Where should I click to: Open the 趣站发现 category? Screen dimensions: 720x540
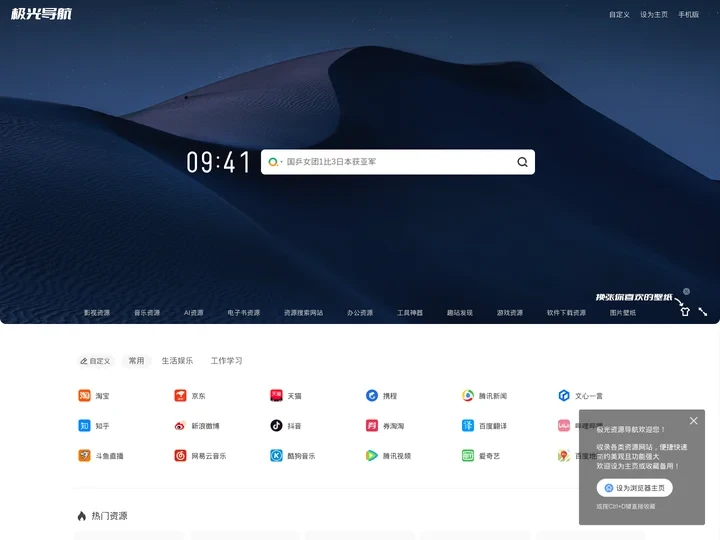pos(460,313)
